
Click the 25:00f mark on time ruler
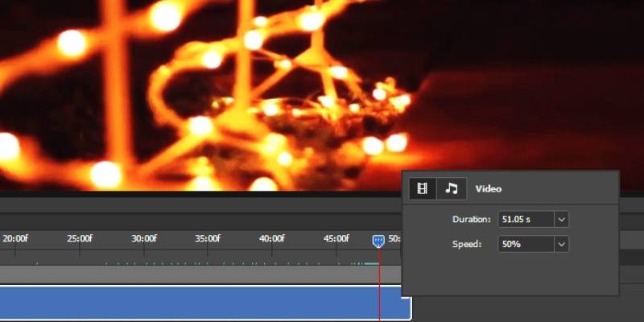80,238
